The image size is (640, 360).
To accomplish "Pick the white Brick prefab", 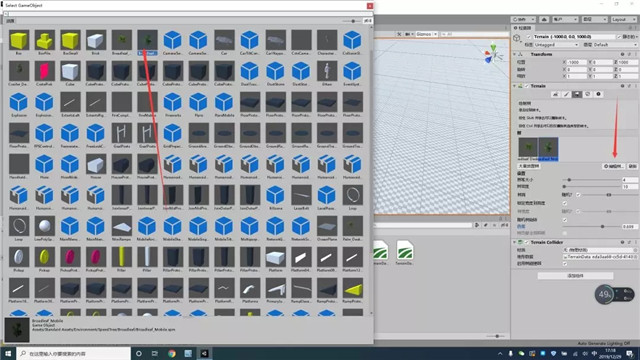I will pos(96,40).
